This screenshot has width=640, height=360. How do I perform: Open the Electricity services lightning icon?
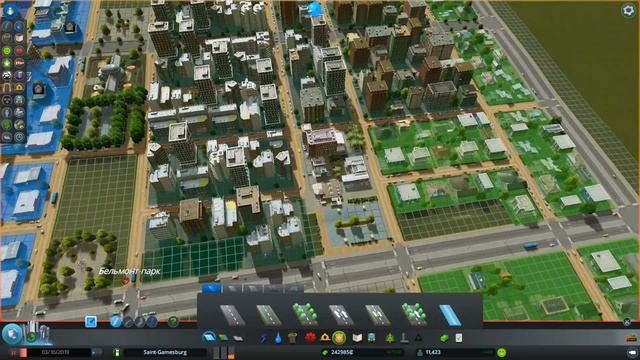(x=264, y=338)
